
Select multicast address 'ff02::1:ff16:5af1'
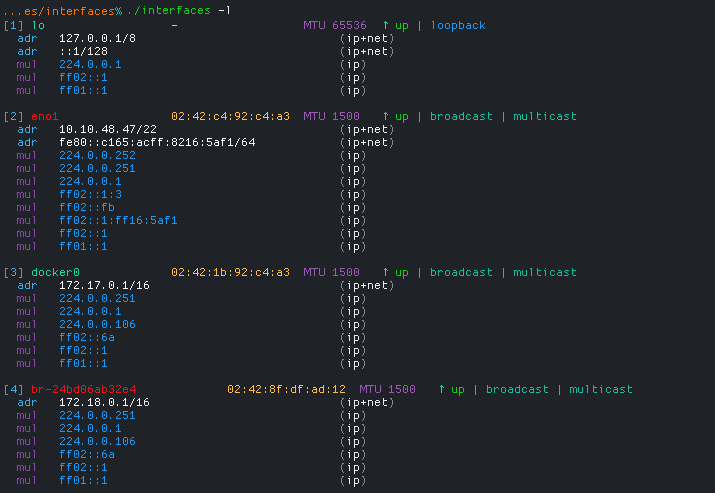click(118, 220)
